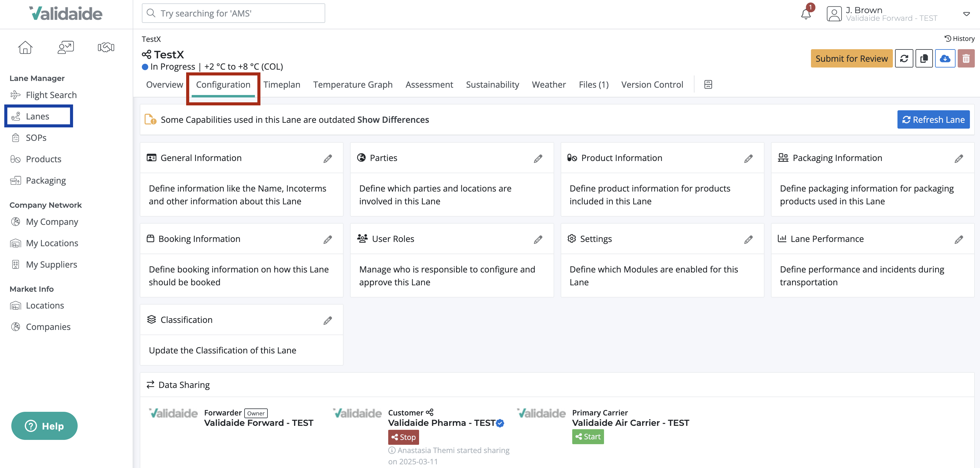980x468 pixels.
Task: Open Lanes in the sidebar
Action: [37, 116]
